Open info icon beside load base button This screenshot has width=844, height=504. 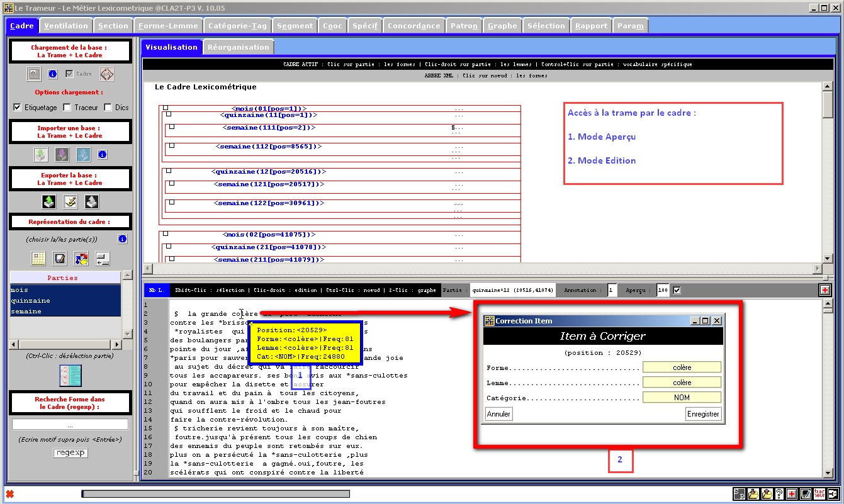(x=52, y=74)
